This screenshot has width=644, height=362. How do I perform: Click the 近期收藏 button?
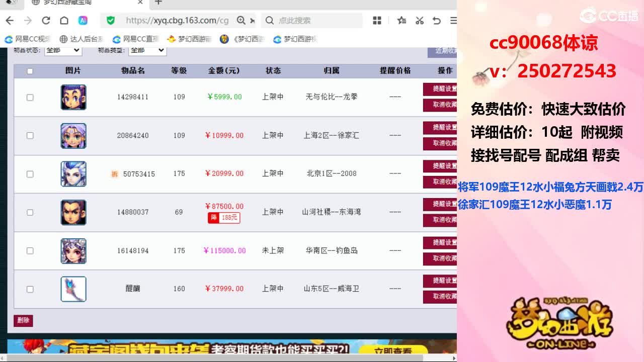coord(443,51)
